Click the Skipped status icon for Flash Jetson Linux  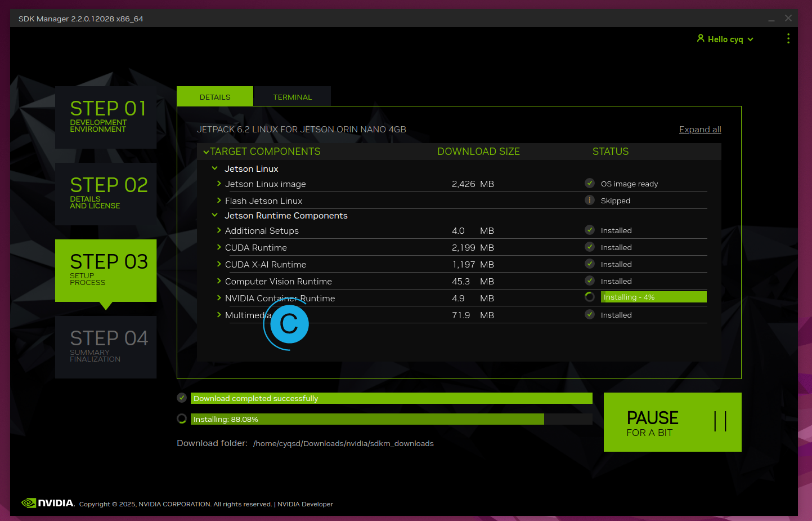tap(590, 200)
